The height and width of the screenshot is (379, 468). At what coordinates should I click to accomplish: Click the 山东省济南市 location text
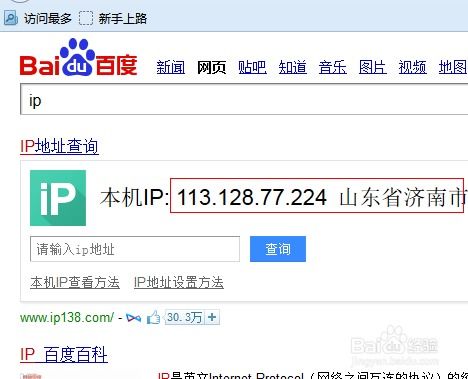(x=404, y=197)
